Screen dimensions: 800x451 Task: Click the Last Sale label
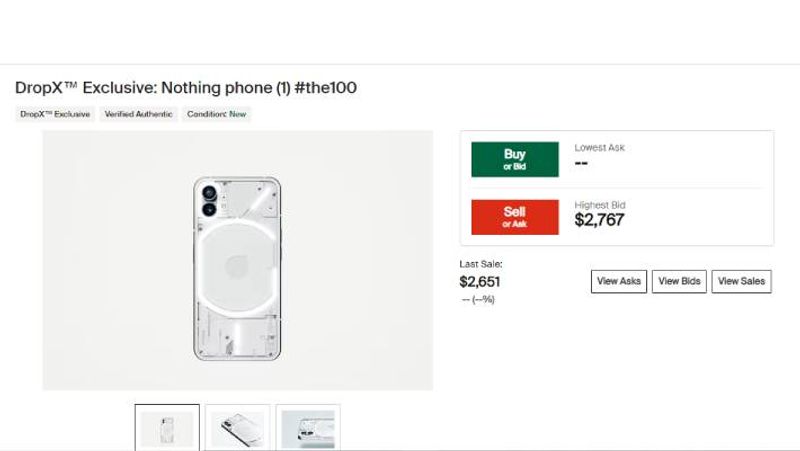[481, 264]
